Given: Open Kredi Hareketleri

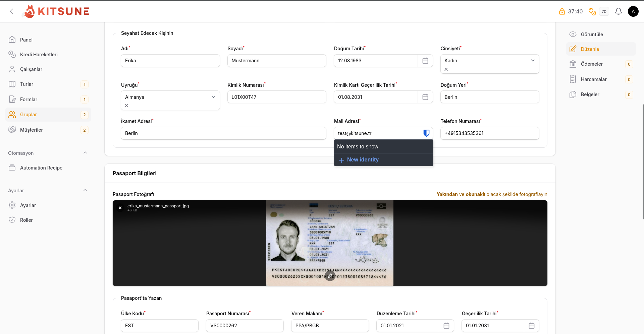Looking at the screenshot, I should pos(48,54).
